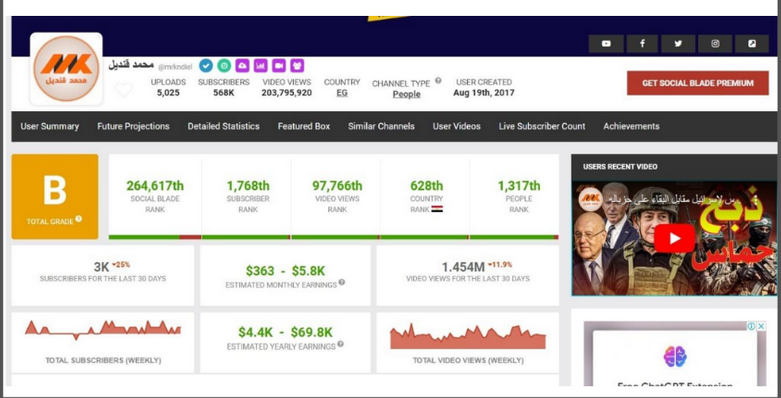Open the YouTube social link icon
Viewport: 781px width, 398px height.
pyautogui.click(x=606, y=44)
